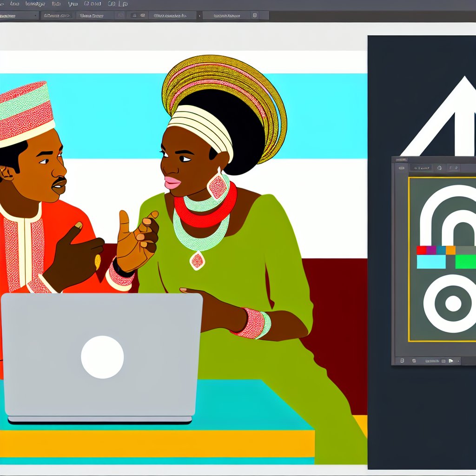The height and width of the screenshot is (476, 476).
Task: Click the circular home-shaped icon in panel toolbar
Action: [439, 168]
